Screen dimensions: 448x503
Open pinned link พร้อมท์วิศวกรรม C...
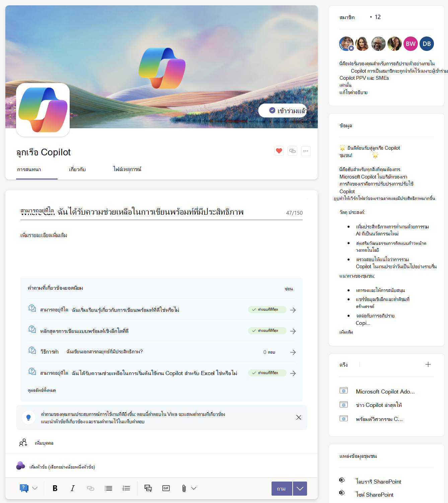pos(379,419)
